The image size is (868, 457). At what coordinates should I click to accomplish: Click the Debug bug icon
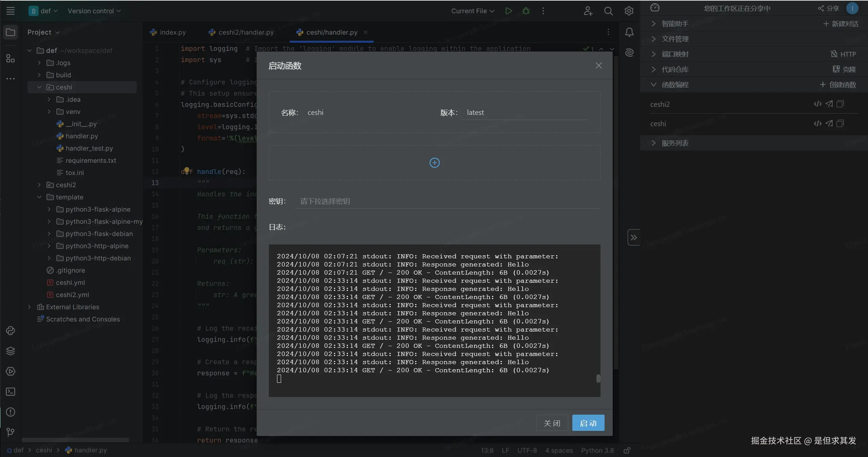coord(526,11)
